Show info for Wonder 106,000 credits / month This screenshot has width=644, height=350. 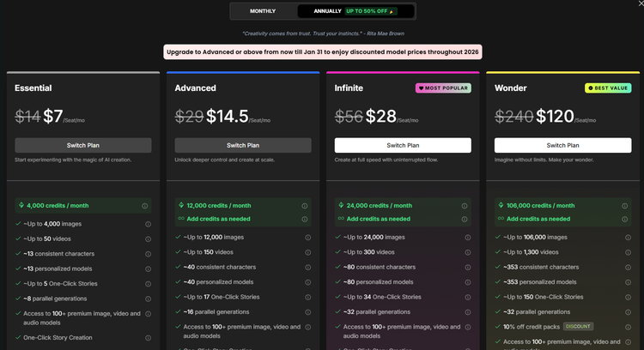pos(624,206)
